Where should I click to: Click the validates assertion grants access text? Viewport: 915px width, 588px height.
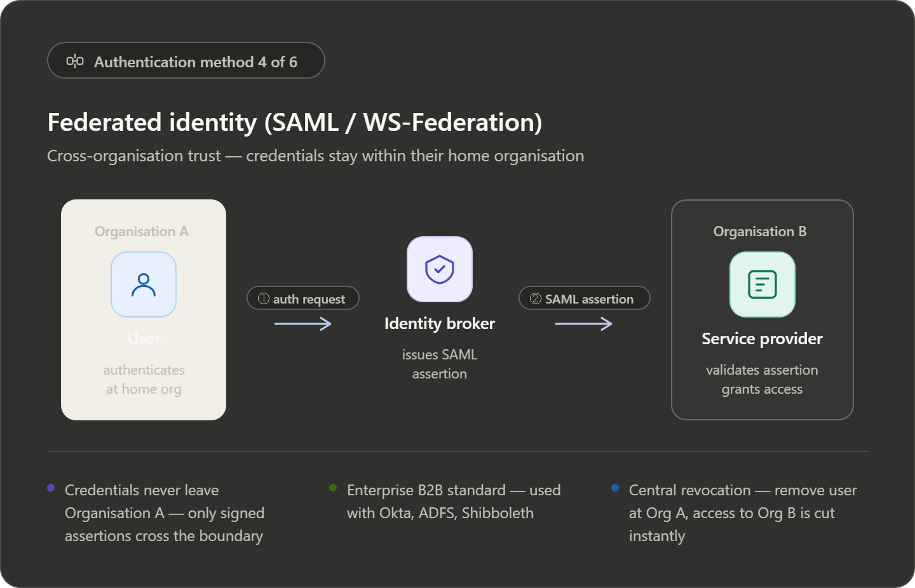[762, 380]
